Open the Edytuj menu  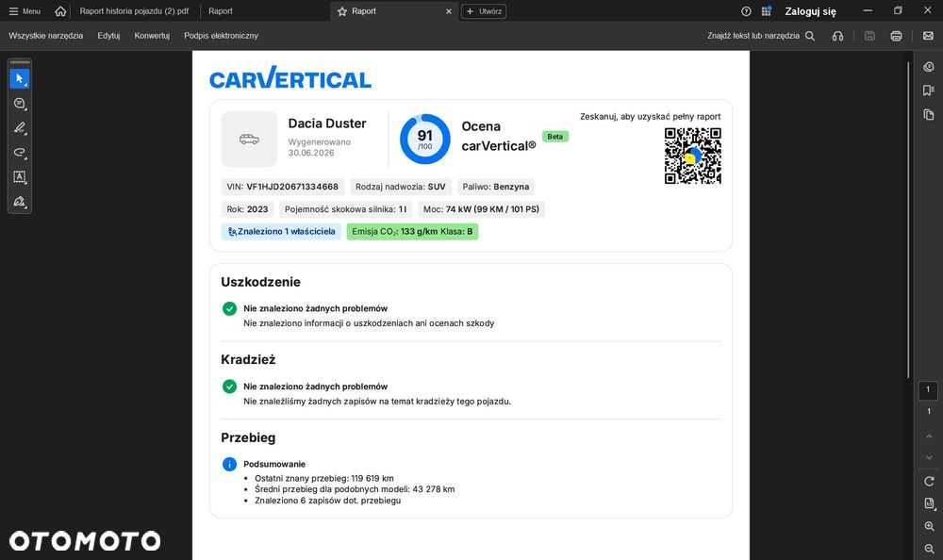[108, 36]
